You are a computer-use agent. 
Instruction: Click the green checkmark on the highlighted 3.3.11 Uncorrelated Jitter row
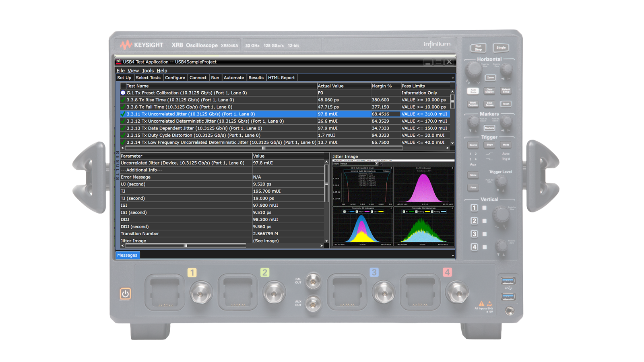coord(123,114)
